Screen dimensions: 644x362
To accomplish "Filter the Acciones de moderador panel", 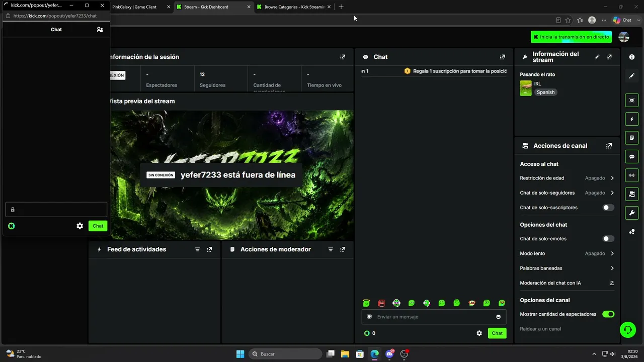I will pos(331,249).
